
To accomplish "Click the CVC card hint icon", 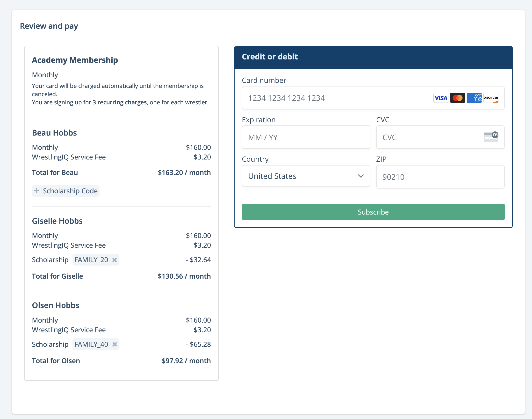I will [491, 137].
